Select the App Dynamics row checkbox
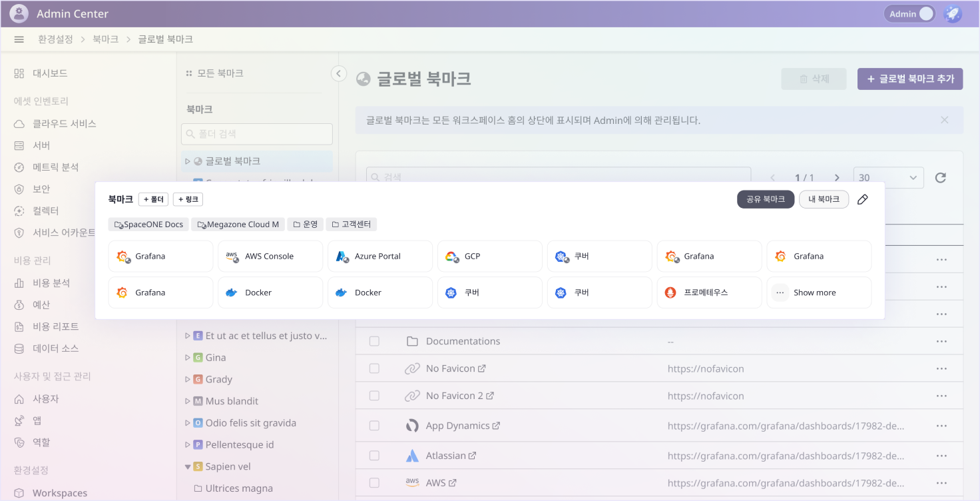The height and width of the screenshot is (501, 980). point(374,426)
